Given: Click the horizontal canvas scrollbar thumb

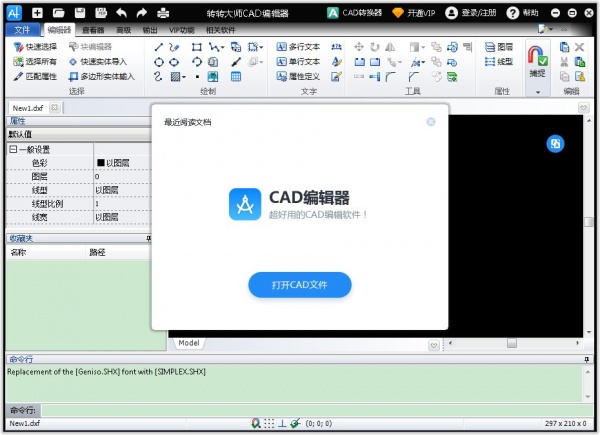Looking at the screenshot, I should pos(512,343).
